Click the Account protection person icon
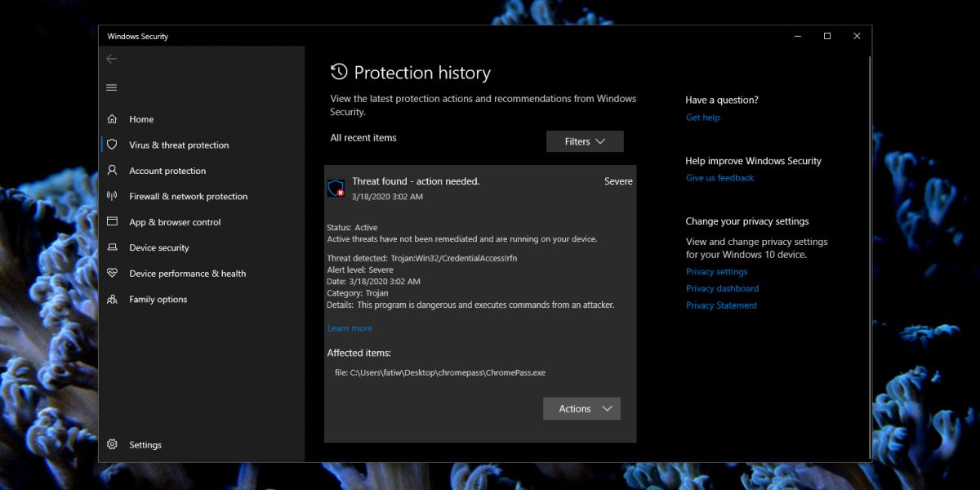The width and height of the screenshot is (980, 490). pyautogui.click(x=112, y=171)
